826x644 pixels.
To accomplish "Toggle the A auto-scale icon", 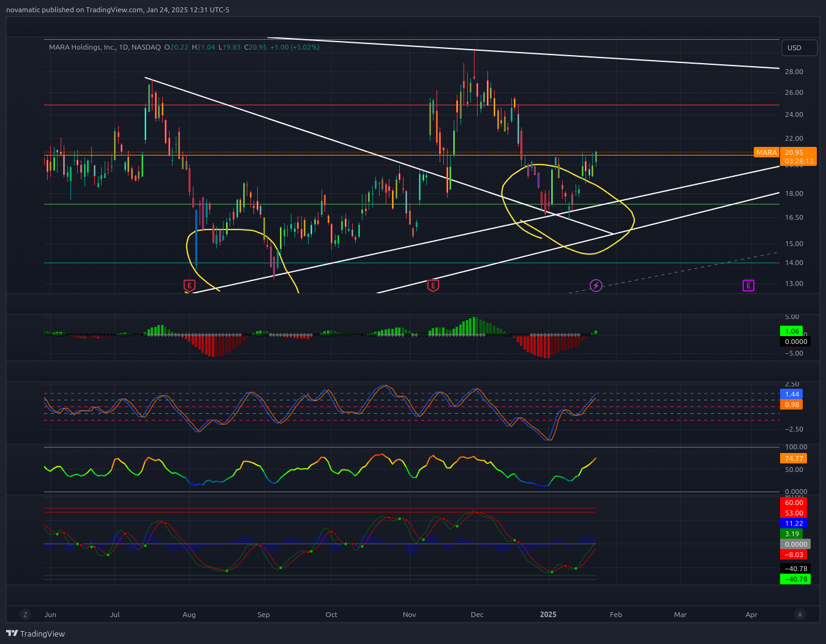I will pyautogui.click(x=799, y=615).
